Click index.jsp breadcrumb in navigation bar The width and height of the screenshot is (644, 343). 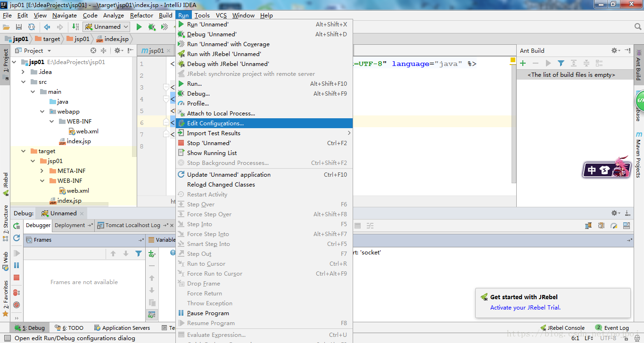113,39
